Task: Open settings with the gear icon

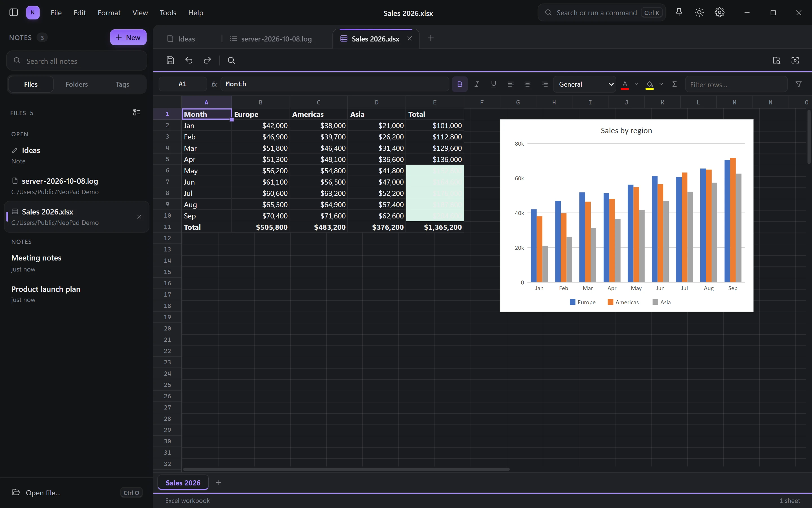Action: point(720,12)
